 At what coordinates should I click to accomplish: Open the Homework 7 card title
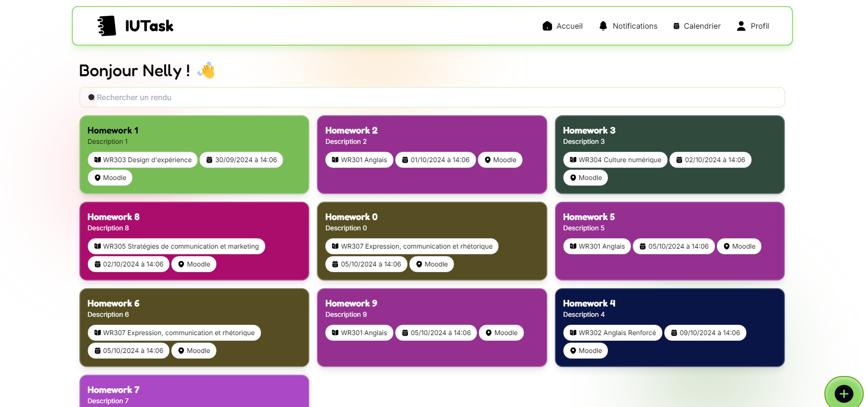click(x=113, y=390)
